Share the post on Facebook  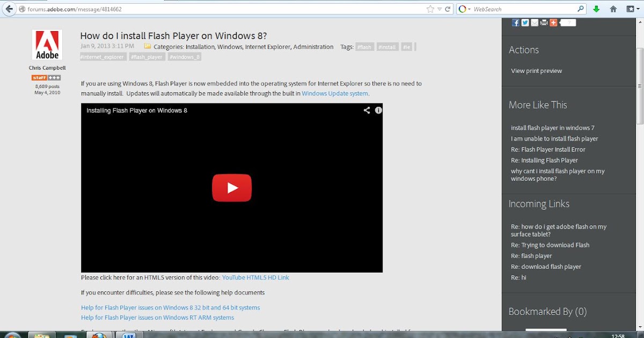tap(516, 23)
